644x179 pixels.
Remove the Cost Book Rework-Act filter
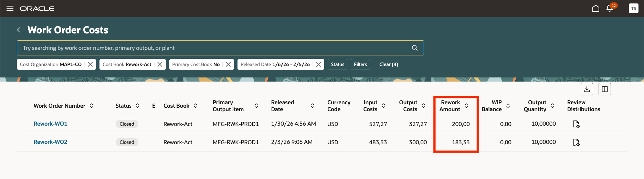click(x=160, y=64)
